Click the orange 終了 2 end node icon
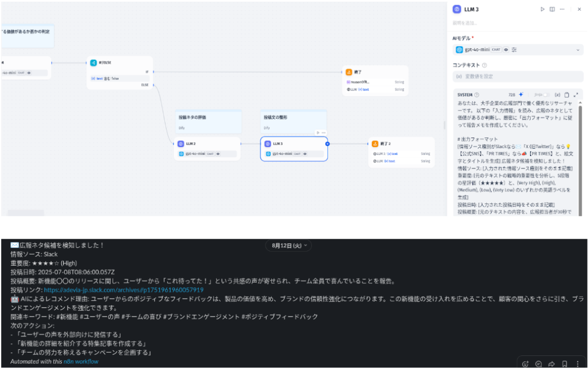The height and width of the screenshot is (370, 588). coord(375,144)
